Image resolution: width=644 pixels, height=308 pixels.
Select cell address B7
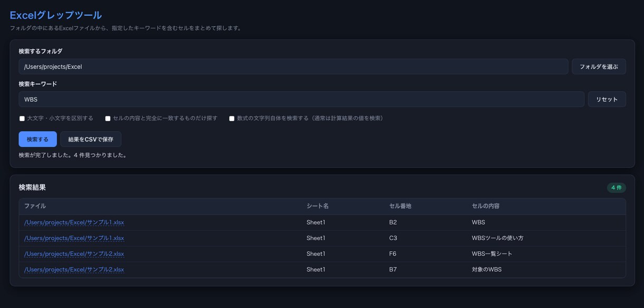coord(393,269)
